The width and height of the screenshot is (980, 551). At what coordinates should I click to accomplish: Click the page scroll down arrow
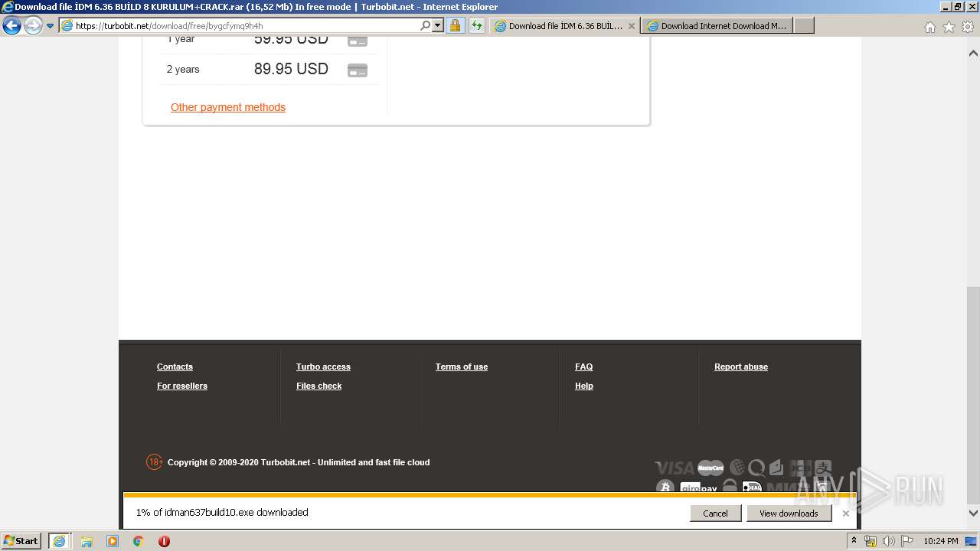point(973,514)
